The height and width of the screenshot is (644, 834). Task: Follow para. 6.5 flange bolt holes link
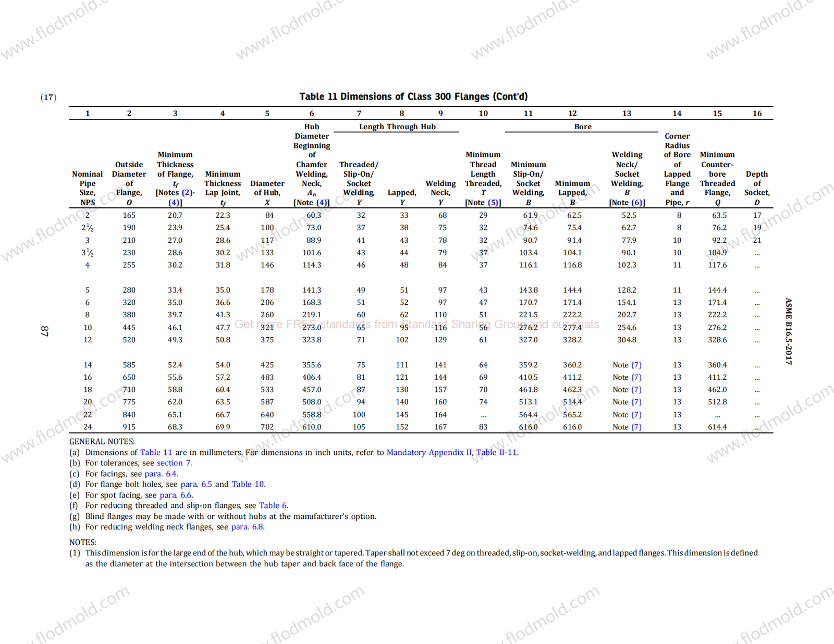(x=196, y=484)
